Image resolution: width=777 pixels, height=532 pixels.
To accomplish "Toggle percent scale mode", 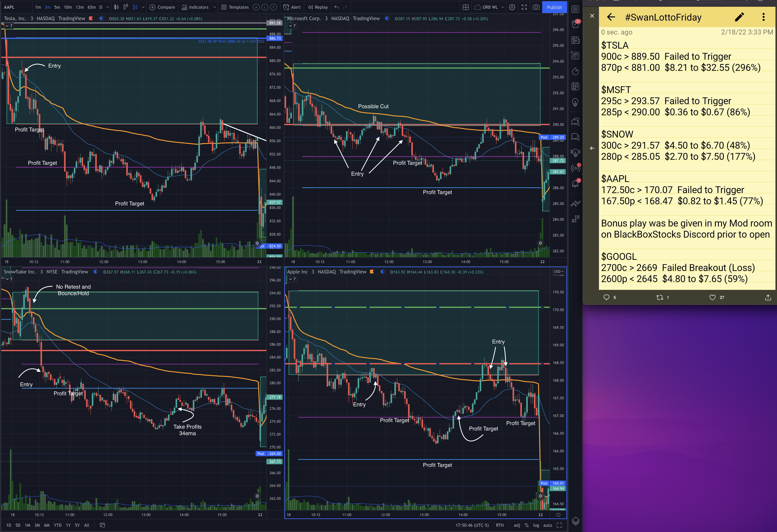I will (527, 525).
